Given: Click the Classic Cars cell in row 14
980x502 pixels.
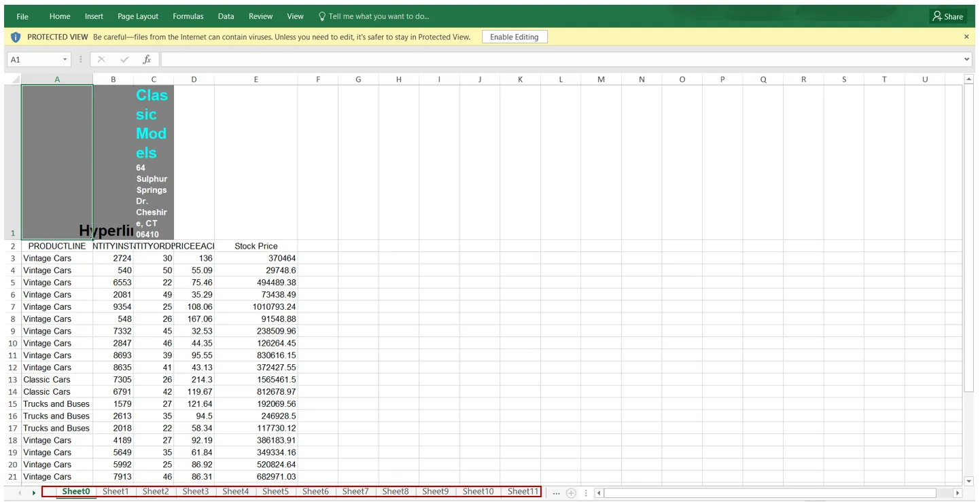Looking at the screenshot, I should point(57,392).
